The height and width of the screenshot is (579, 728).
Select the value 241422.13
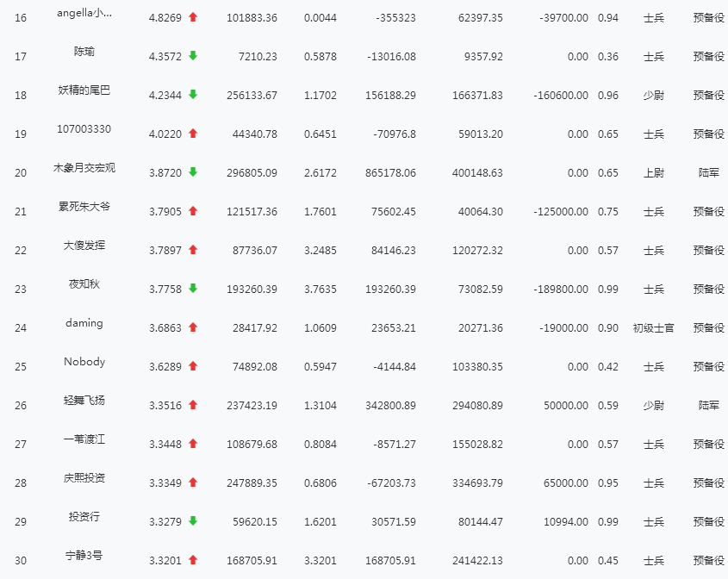pos(477,561)
